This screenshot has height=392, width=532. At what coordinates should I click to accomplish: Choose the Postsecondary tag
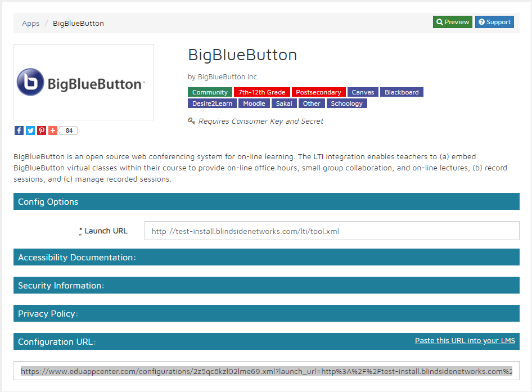coord(318,92)
